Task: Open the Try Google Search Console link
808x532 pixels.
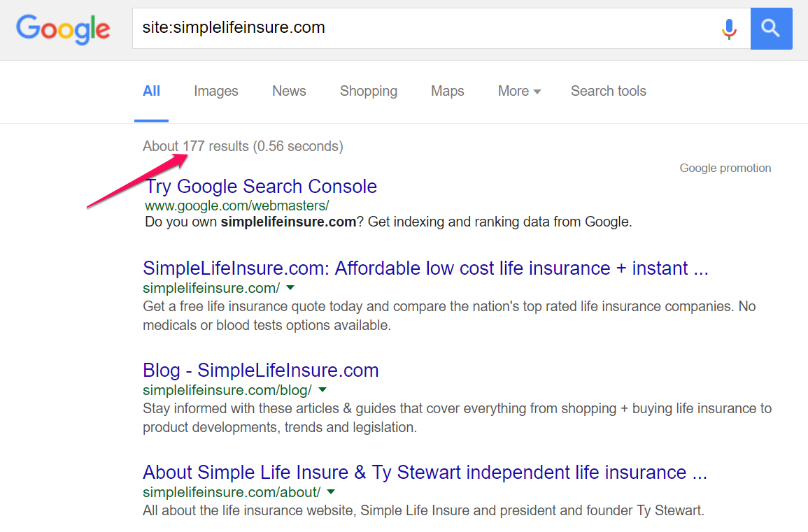Action: point(261,187)
